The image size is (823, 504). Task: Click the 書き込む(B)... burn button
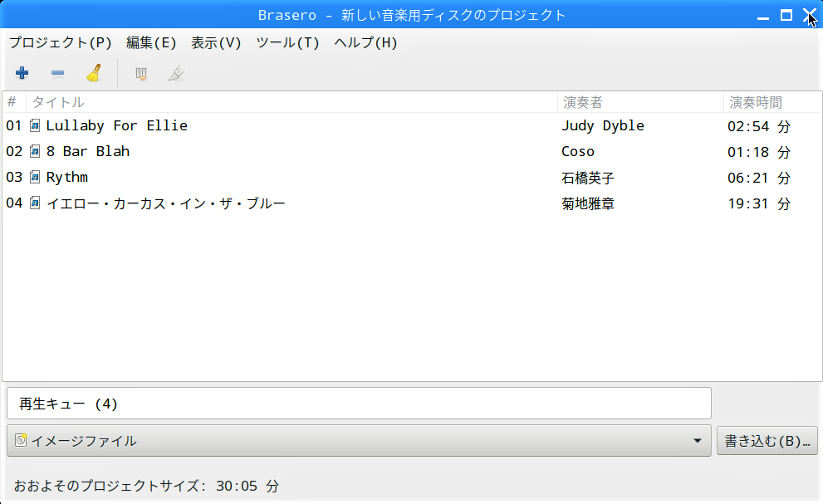[x=767, y=440]
